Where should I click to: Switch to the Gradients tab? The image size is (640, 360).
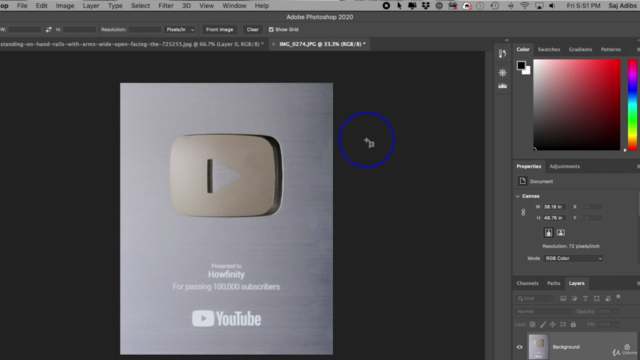tap(580, 49)
